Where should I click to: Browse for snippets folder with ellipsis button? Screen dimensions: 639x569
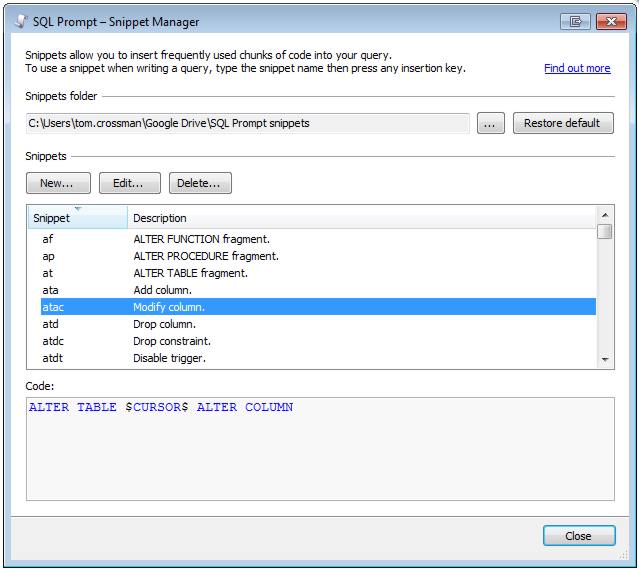click(x=491, y=123)
